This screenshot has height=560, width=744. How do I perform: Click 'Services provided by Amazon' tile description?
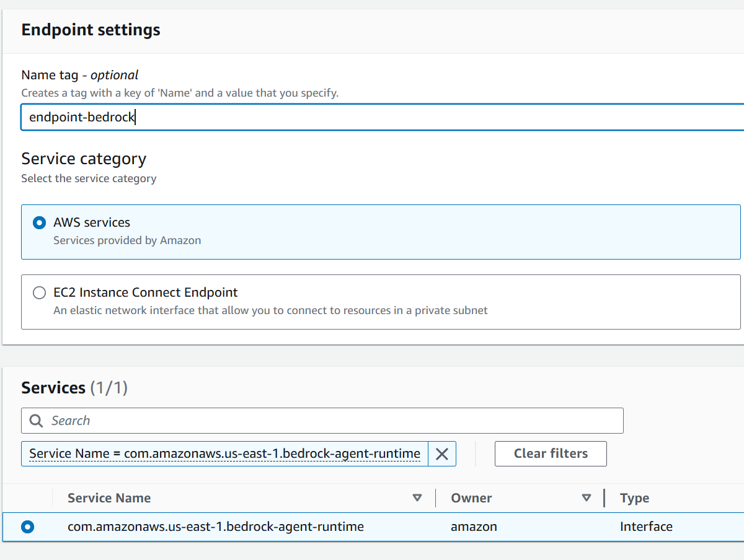[x=127, y=240]
